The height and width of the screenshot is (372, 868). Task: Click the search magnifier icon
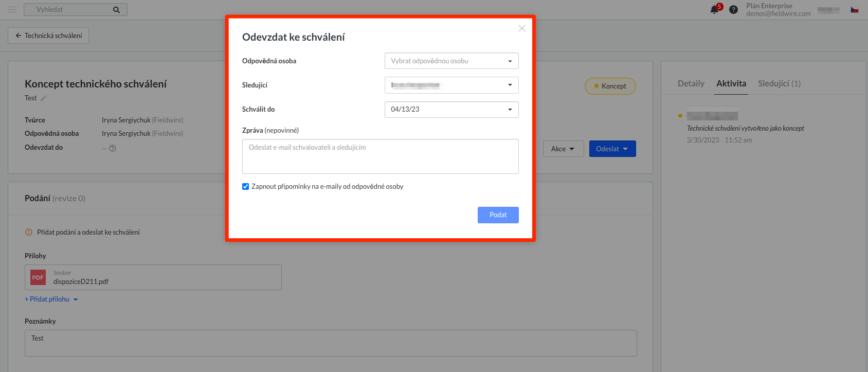coord(117,10)
